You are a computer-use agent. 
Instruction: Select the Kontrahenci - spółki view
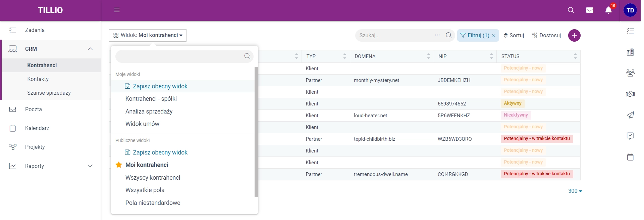coord(151,99)
